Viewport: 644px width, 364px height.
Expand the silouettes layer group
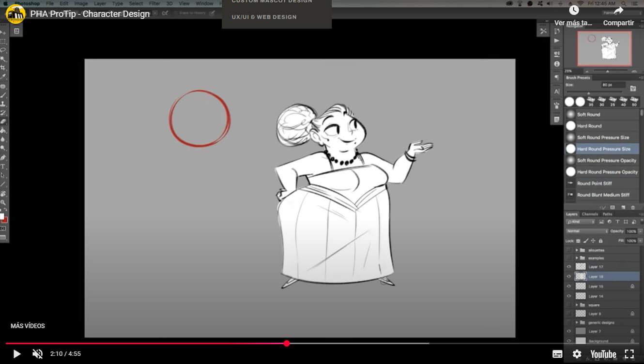(577, 250)
